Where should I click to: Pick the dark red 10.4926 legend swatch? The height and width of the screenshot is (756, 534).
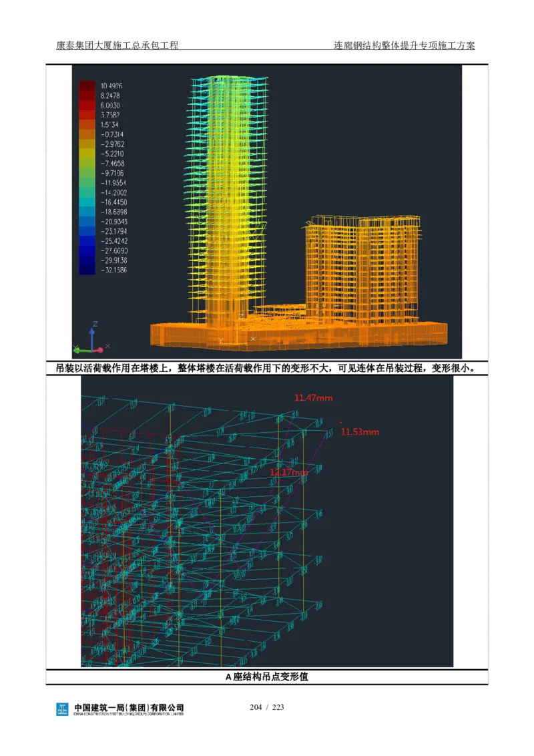tap(87, 85)
